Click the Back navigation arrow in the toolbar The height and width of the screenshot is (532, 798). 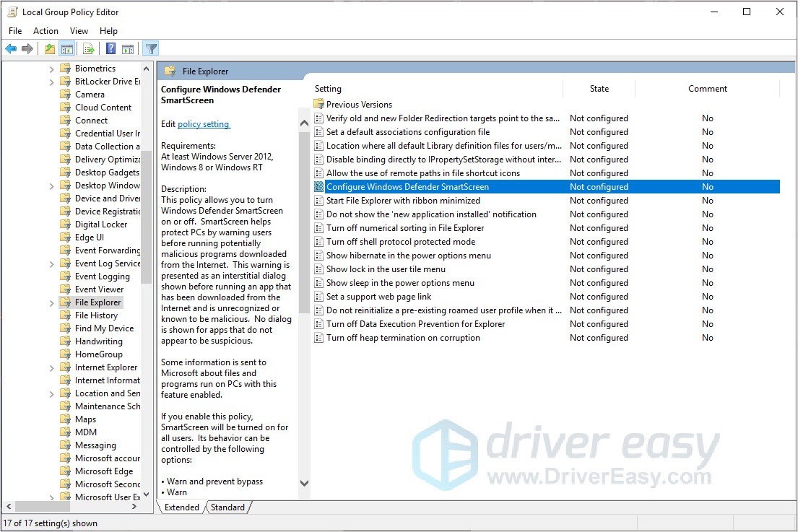(x=10, y=48)
